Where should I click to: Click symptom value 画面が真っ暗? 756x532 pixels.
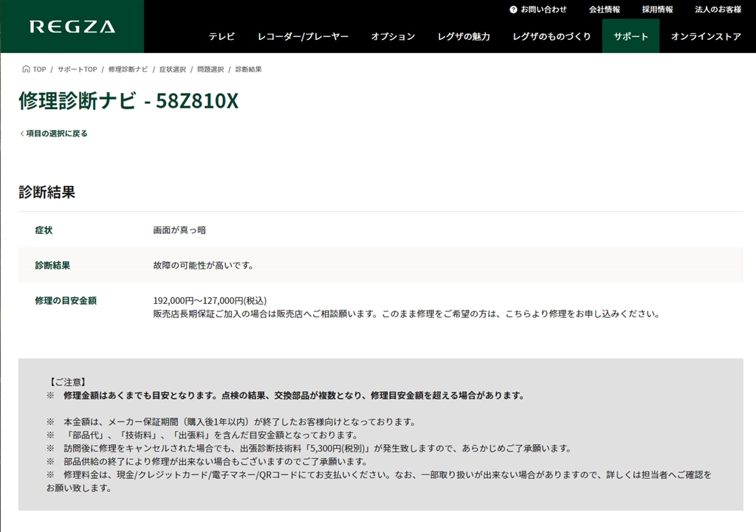(179, 230)
